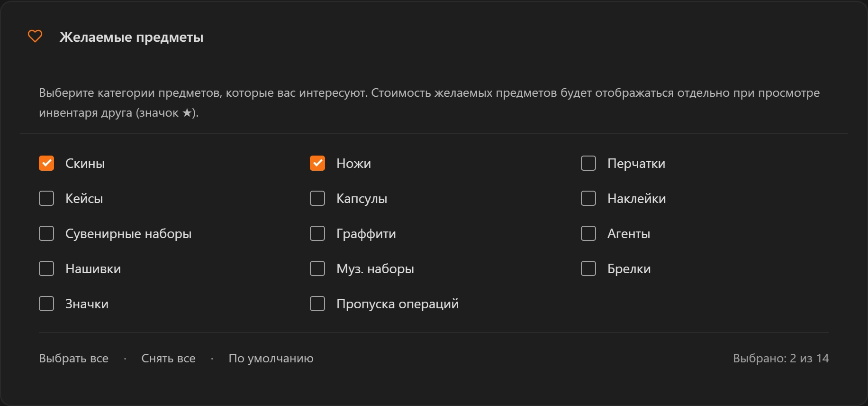Select the Наклейки checkbox

588,198
